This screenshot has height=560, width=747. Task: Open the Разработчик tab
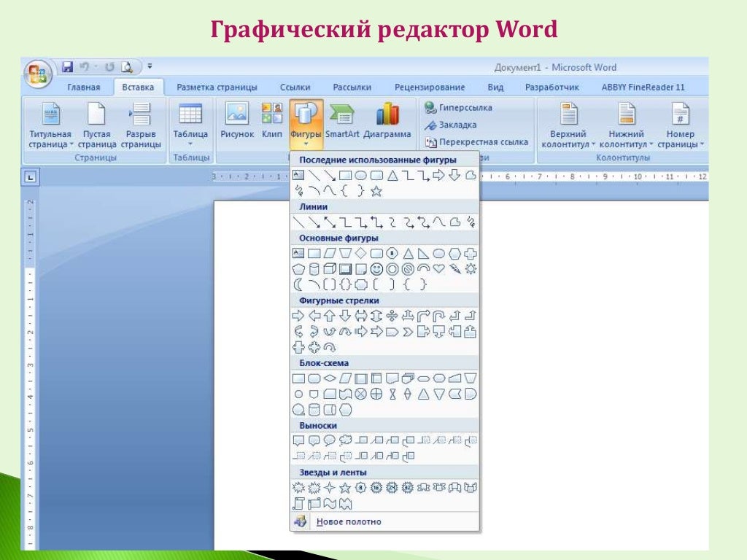point(552,87)
